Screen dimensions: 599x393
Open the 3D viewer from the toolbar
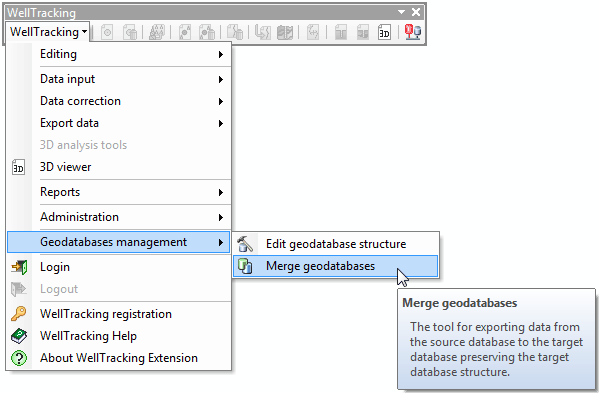pyautogui.click(x=384, y=32)
